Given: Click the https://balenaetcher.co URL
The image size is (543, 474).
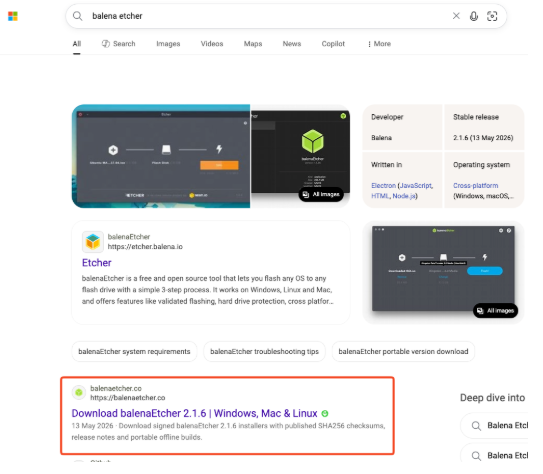Looking at the screenshot, I should click(x=128, y=398).
